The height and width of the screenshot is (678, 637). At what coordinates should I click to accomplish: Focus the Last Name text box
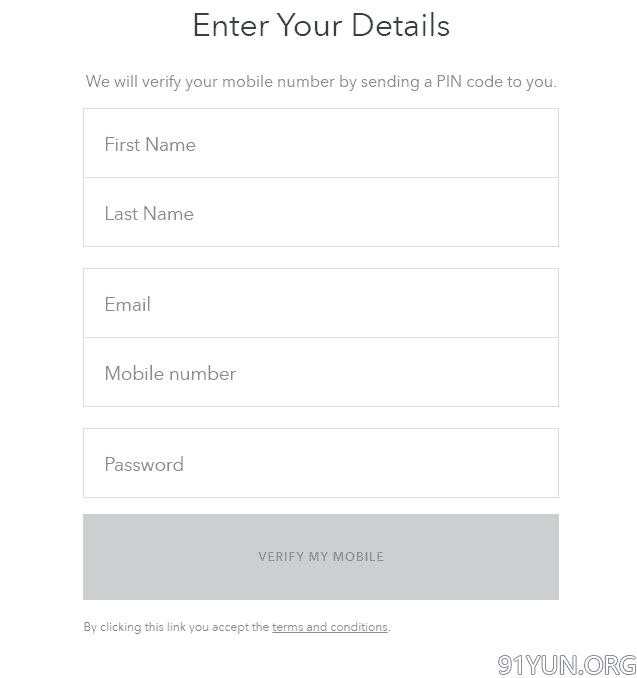[320, 213]
